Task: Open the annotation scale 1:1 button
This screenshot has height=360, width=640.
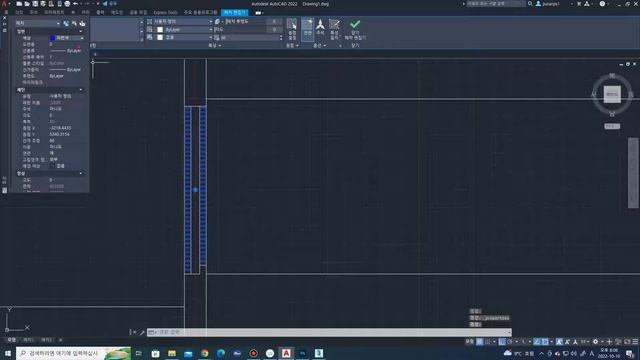Action: [x=584, y=342]
